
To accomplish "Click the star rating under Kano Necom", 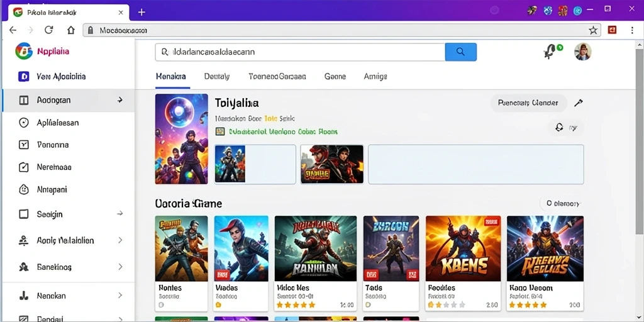I will pos(528,305).
